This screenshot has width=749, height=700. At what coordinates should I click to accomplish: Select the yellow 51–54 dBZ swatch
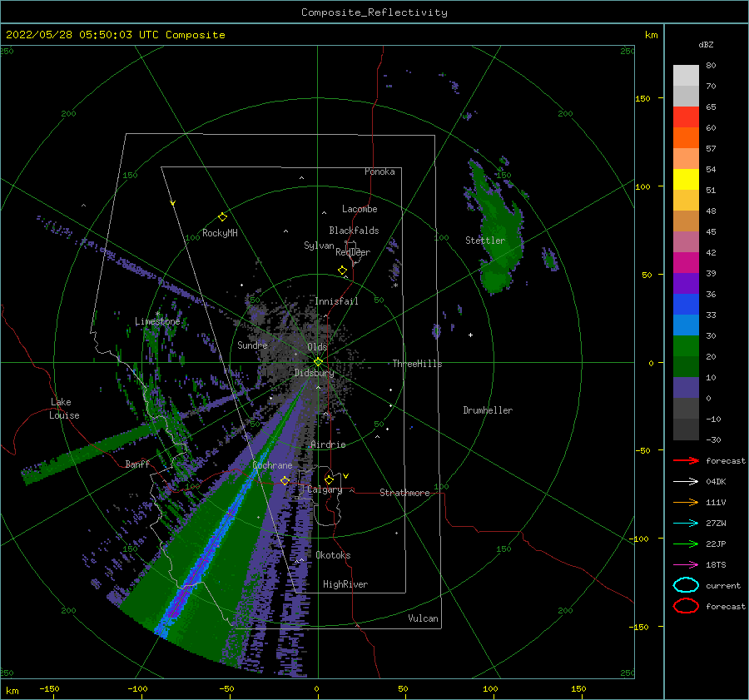pyautogui.click(x=686, y=179)
